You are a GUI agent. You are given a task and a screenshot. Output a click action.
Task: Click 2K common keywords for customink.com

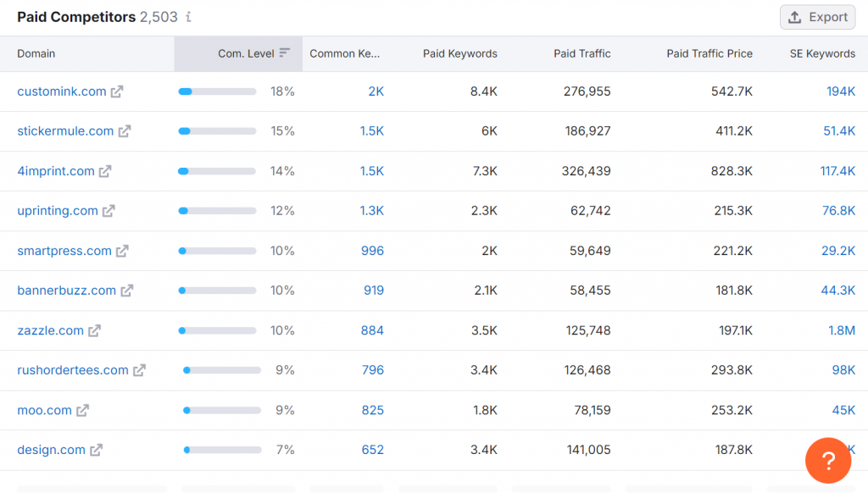(376, 91)
